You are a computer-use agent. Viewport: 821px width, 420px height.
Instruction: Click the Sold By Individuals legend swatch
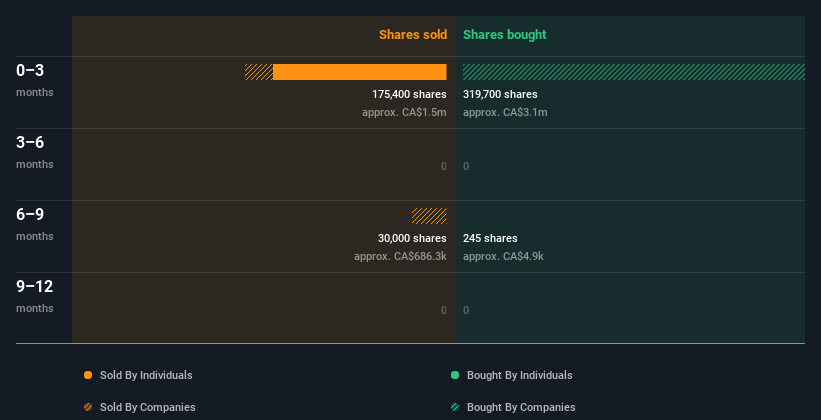pos(88,375)
